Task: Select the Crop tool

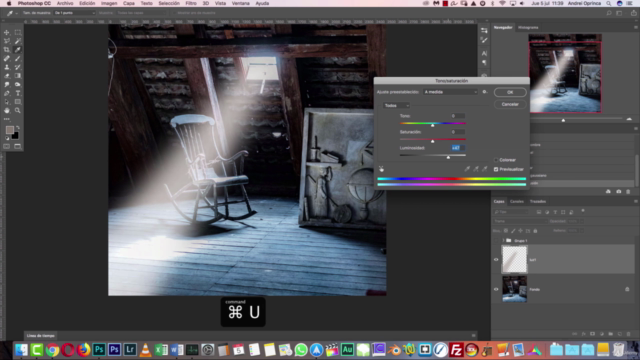Action: (7, 50)
